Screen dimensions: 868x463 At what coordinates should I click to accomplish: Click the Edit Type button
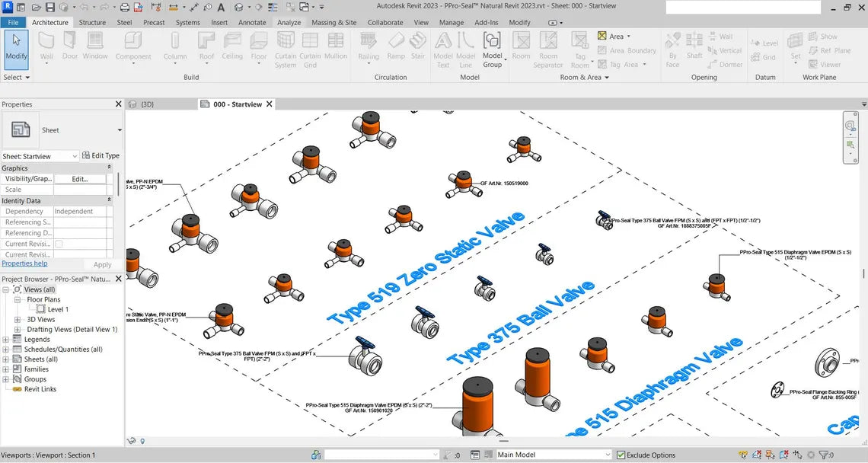tap(101, 155)
